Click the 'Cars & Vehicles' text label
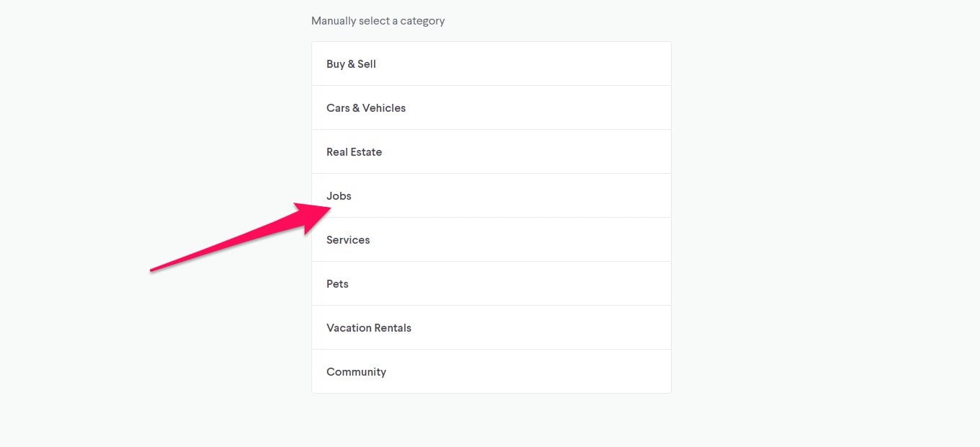Image resolution: width=980 pixels, height=447 pixels. (366, 107)
